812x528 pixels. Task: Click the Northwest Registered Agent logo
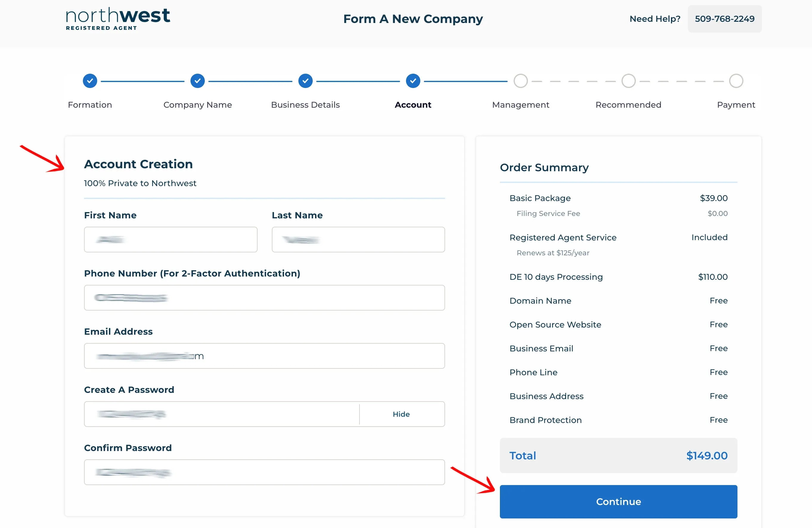pyautogui.click(x=118, y=19)
